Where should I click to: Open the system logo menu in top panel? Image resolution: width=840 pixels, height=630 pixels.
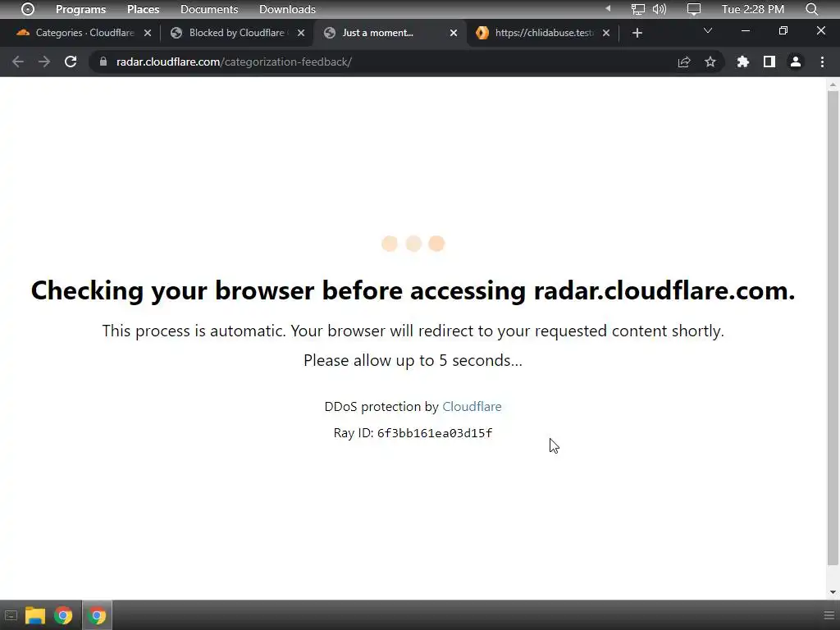(28, 9)
